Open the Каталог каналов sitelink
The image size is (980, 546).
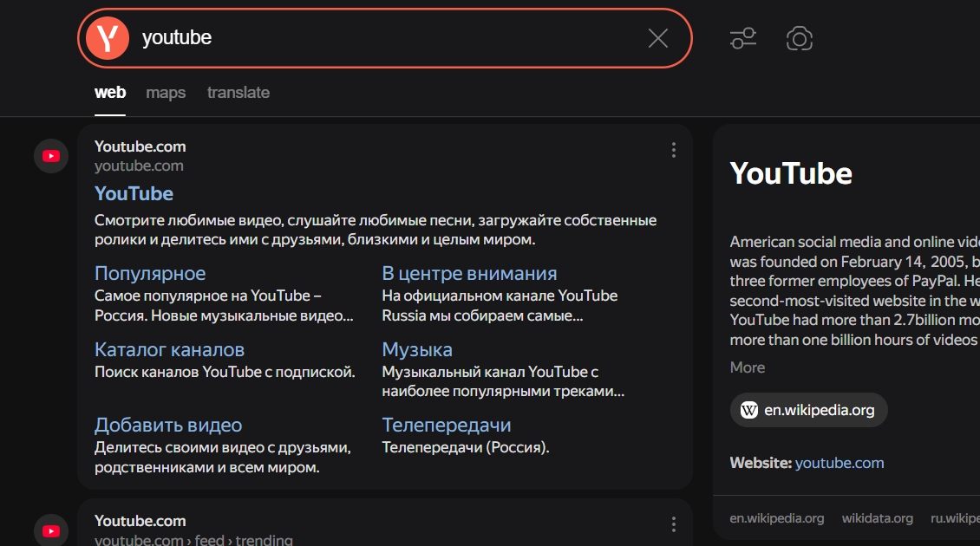169,349
